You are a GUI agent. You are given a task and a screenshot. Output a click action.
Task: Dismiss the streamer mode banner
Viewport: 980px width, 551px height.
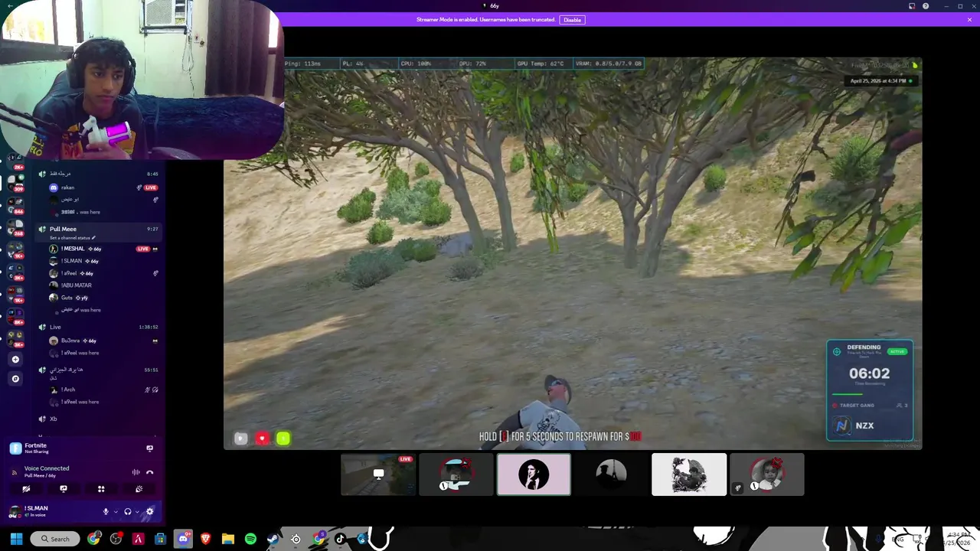click(x=970, y=20)
